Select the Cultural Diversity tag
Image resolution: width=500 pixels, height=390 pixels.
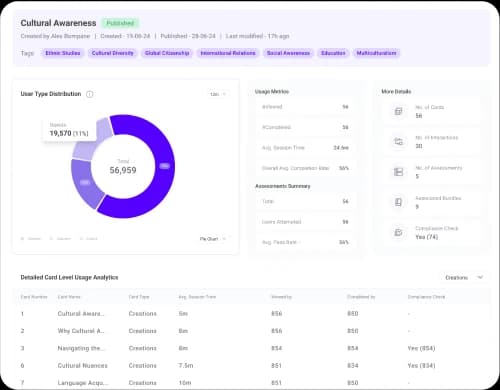point(112,53)
